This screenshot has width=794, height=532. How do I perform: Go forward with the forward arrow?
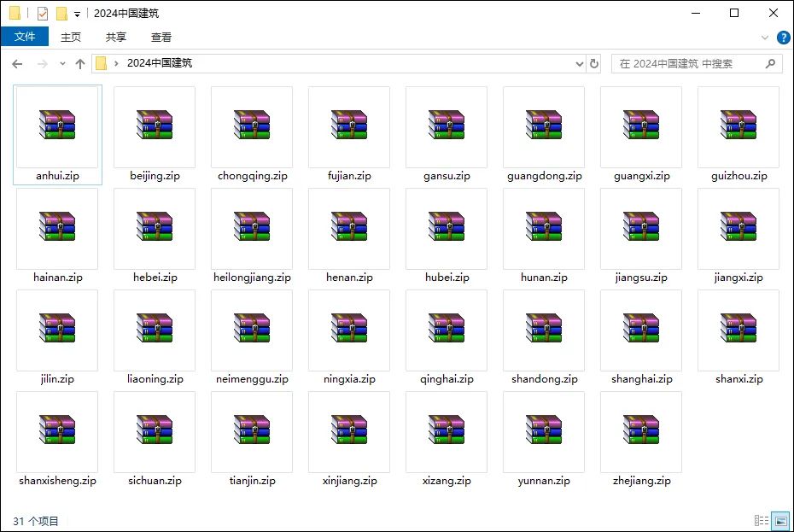(x=43, y=64)
